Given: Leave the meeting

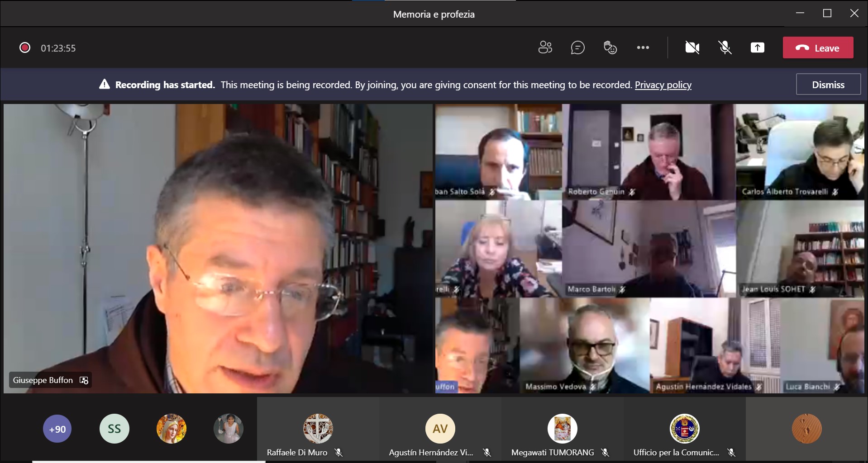Looking at the screenshot, I should tap(818, 48).
